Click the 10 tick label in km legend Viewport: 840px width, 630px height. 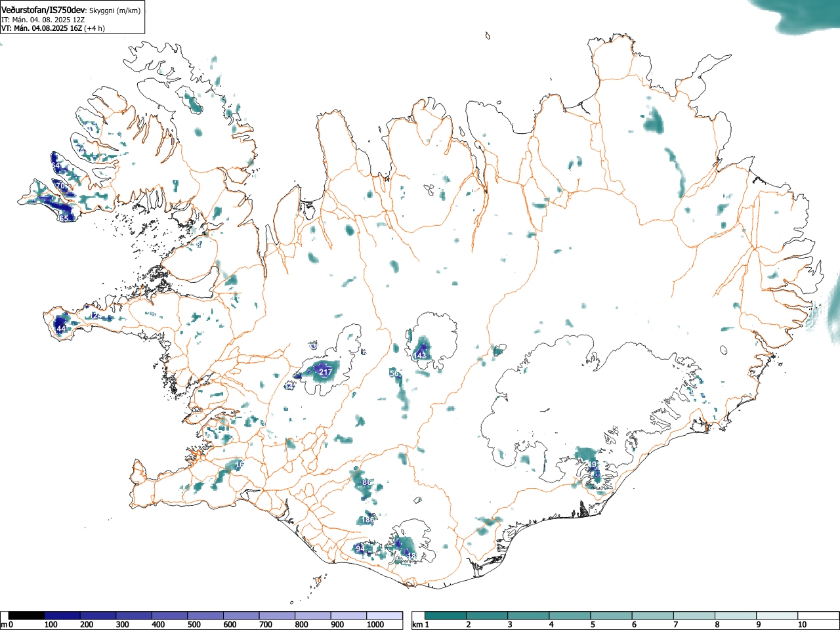[801, 625]
